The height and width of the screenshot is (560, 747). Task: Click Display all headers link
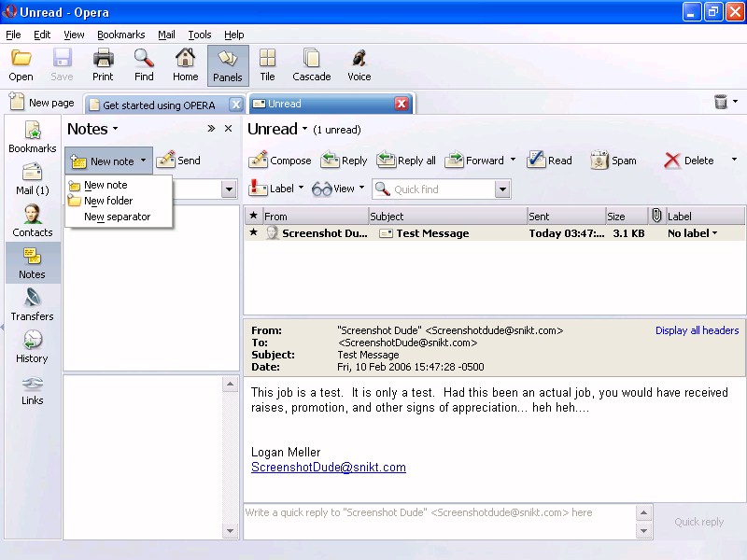tap(697, 330)
